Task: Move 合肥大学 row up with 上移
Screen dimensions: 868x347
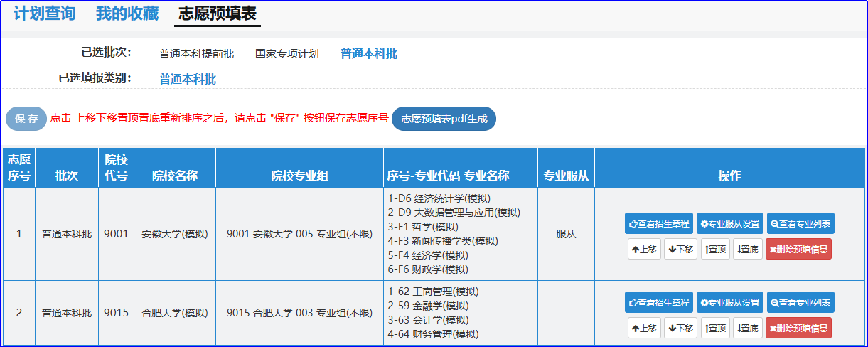Action: point(644,328)
